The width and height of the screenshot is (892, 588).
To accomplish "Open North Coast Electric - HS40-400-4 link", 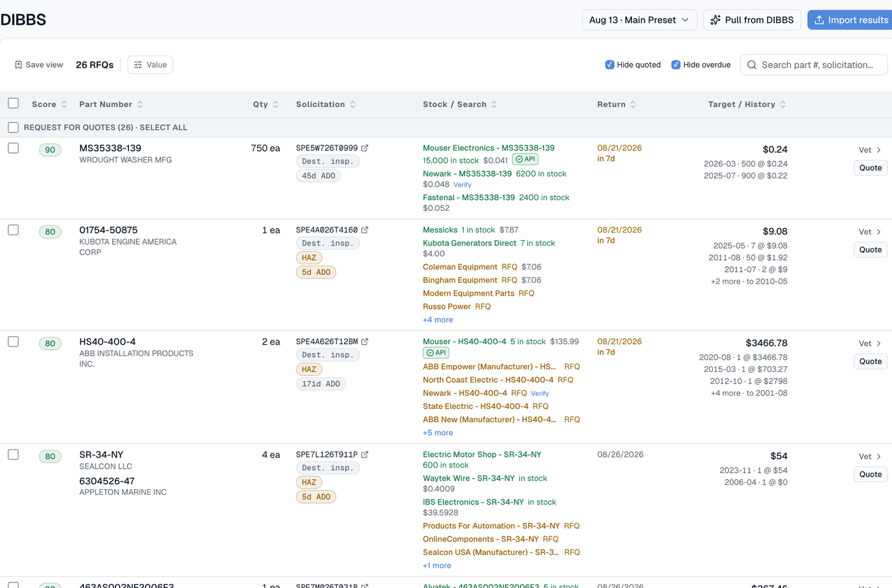I will [x=488, y=380].
